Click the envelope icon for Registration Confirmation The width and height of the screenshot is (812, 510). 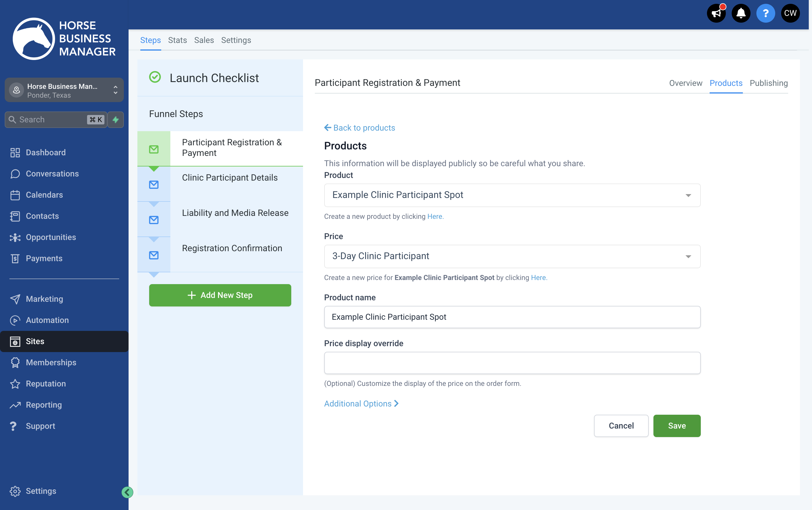click(x=154, y=255)
